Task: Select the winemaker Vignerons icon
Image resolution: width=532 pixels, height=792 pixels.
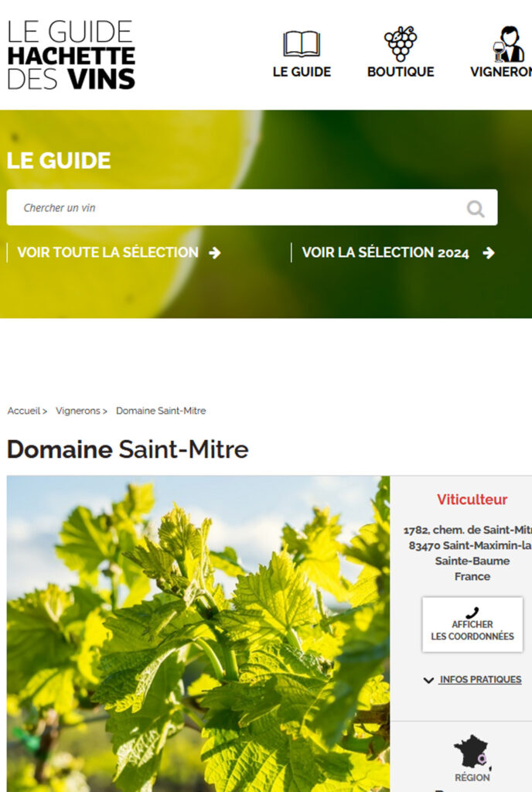Action: point(510,44)
